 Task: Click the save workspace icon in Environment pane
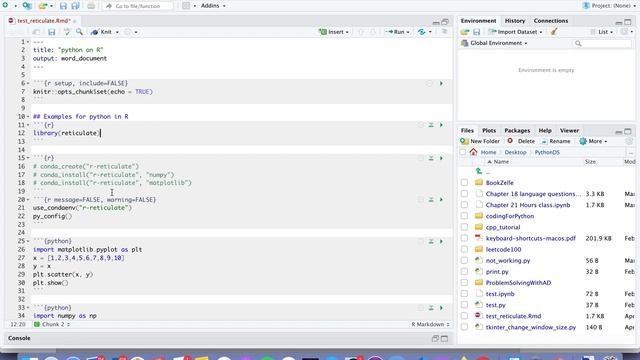[x=476, y=32]
